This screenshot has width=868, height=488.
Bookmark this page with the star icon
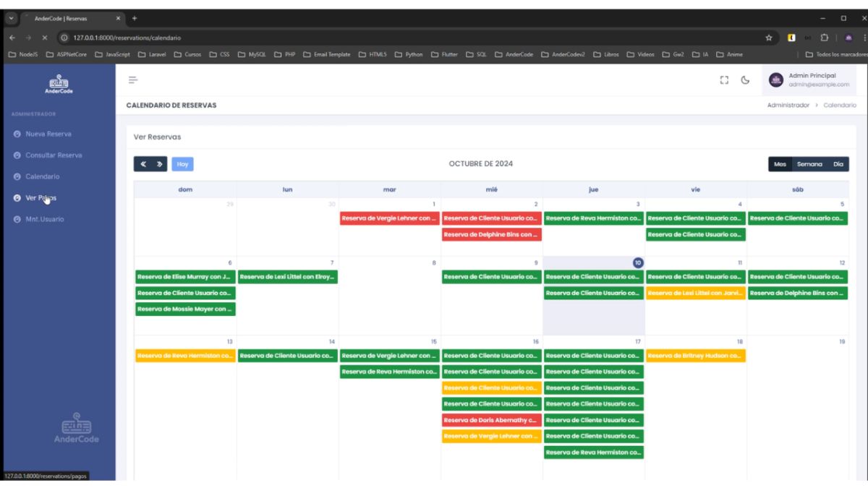tap(769, 38)
